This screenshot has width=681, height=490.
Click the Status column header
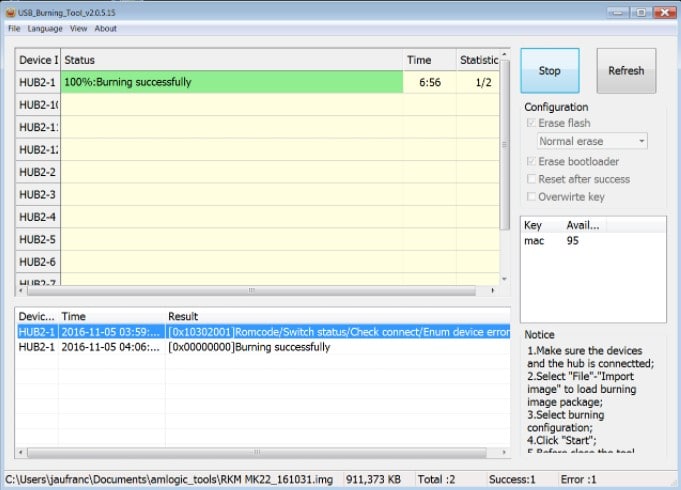coord(231,60)
